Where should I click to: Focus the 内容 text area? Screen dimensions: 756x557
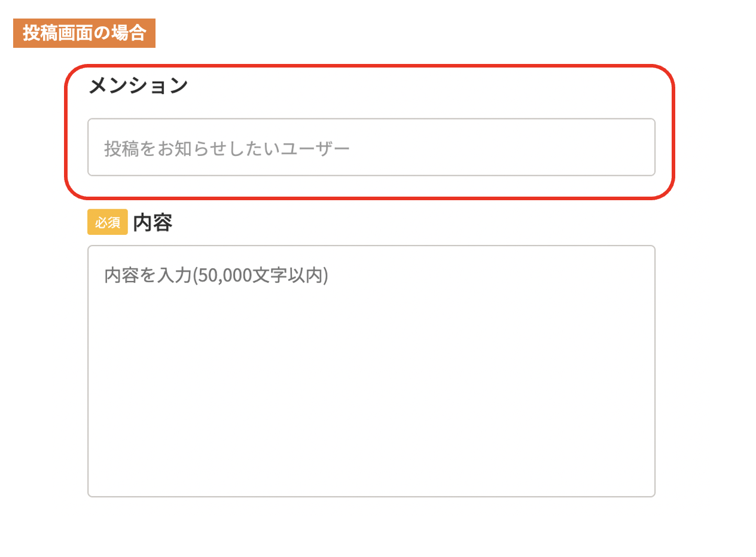[371, 371]
